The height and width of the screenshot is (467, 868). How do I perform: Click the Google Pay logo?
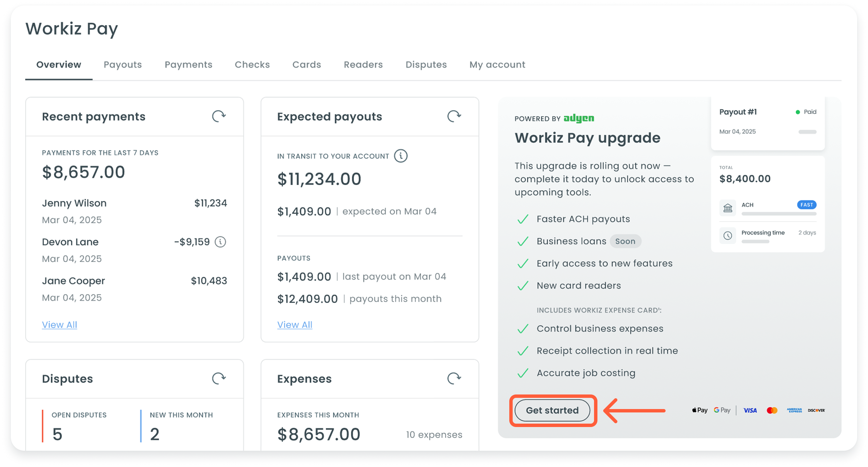click(722, 410)
